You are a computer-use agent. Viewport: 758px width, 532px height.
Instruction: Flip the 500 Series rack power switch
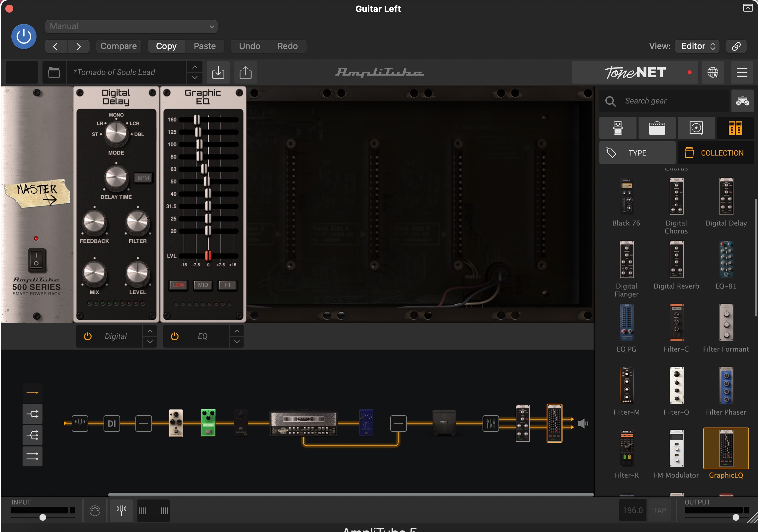click(36, 260)
